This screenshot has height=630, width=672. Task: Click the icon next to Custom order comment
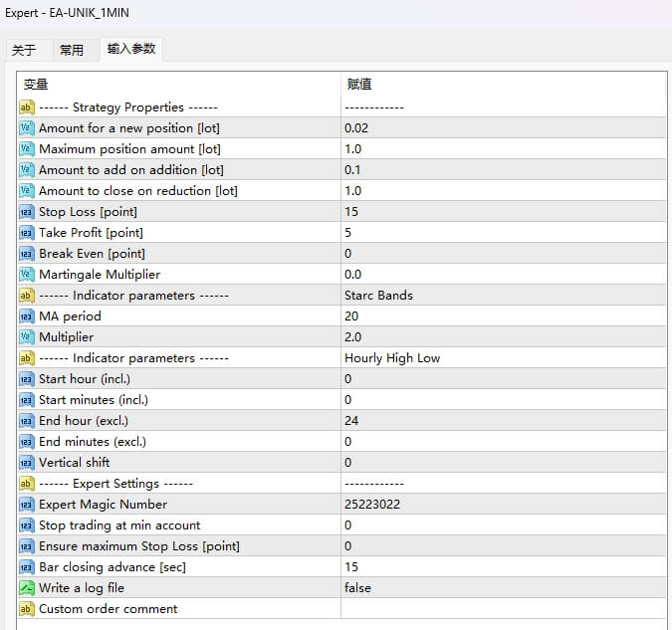pos(27,609)
